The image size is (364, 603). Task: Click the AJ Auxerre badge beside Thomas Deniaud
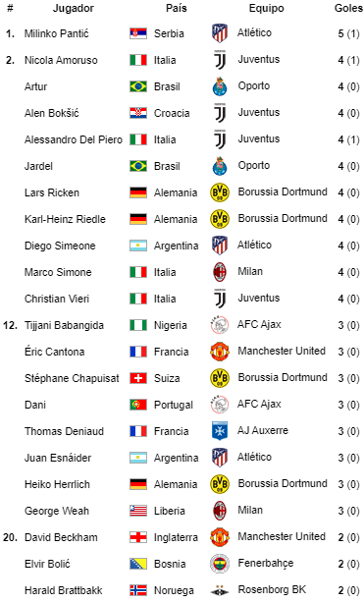point(220,431)
